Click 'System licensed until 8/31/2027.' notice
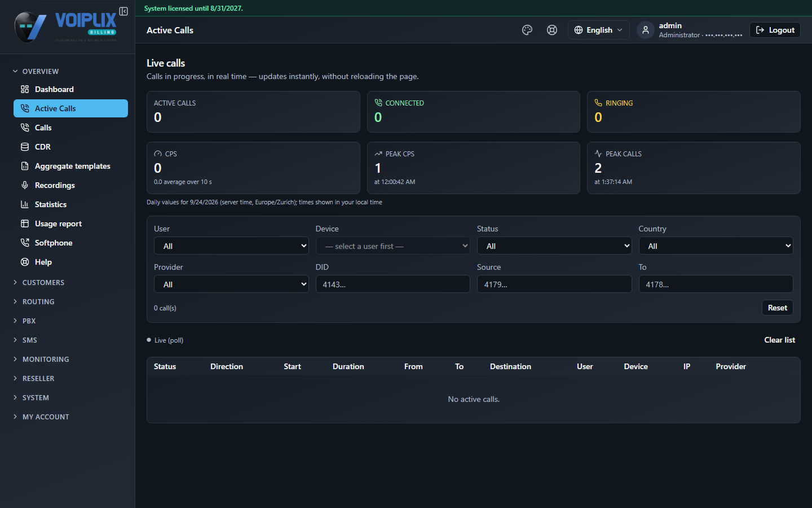The height and width of the screenshot is (508, 812). (193, 8)
